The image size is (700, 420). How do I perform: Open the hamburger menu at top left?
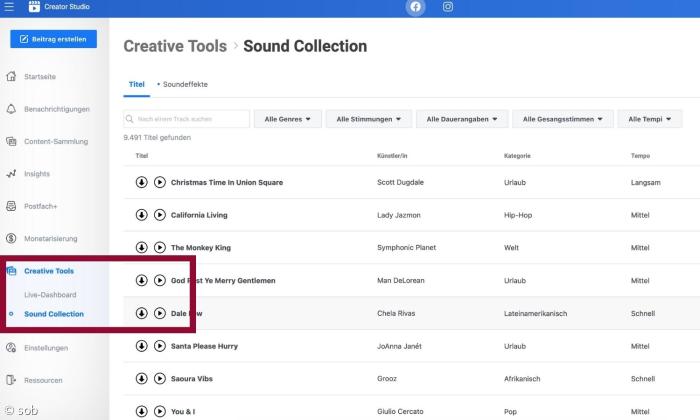tap(9, 7)
